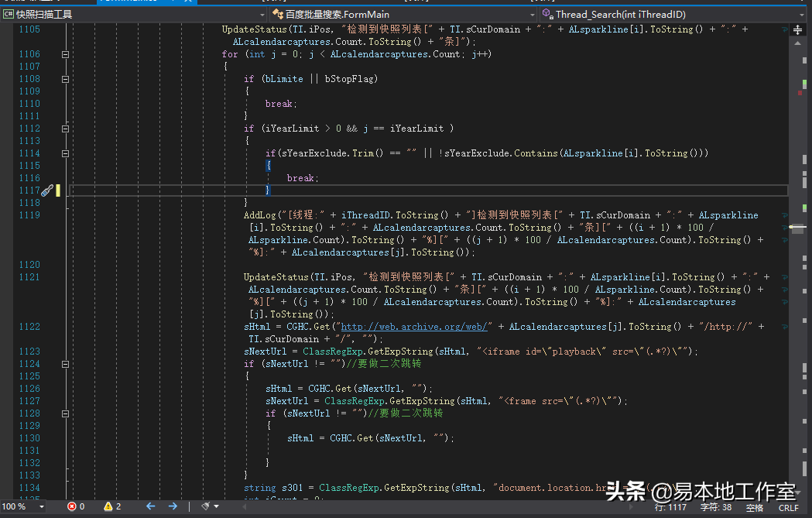Viewport: 812px width, 518px height.
Task: Click the CRLF line ending setting
Action: [x=789, y=508]
